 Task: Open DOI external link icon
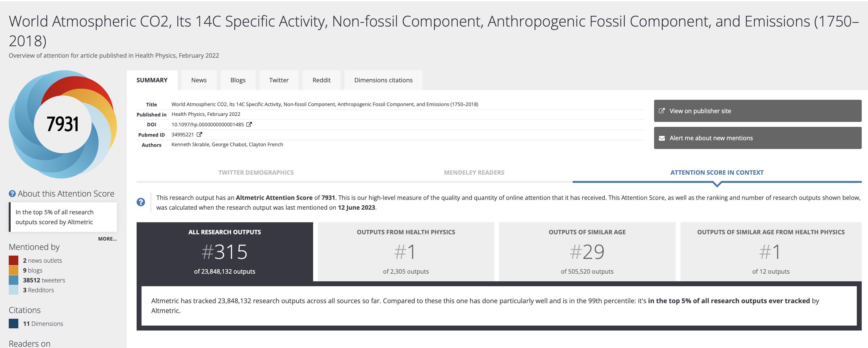(249, 124)
